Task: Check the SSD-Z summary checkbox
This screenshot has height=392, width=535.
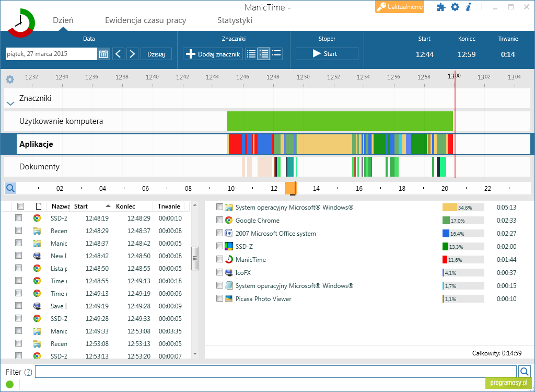Action: pyautogui.click(x=220, y=246)
